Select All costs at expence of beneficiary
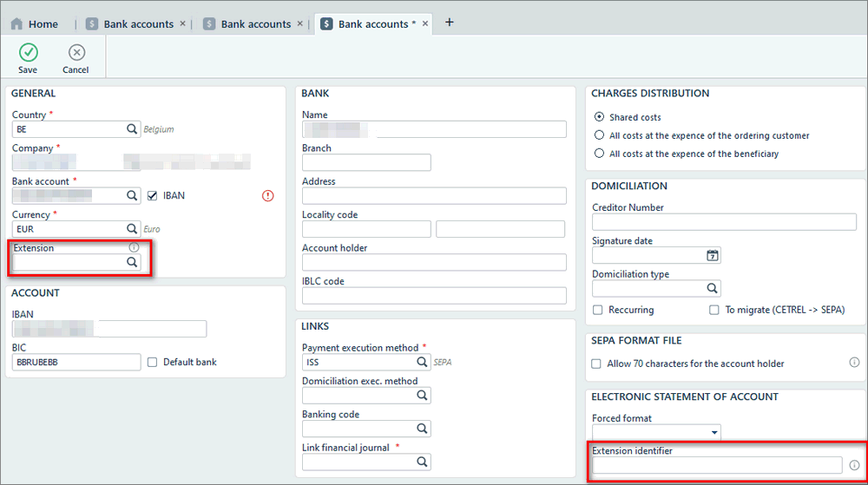The height and width of the screenshot is (485, 868). click(x=599, y=154)
